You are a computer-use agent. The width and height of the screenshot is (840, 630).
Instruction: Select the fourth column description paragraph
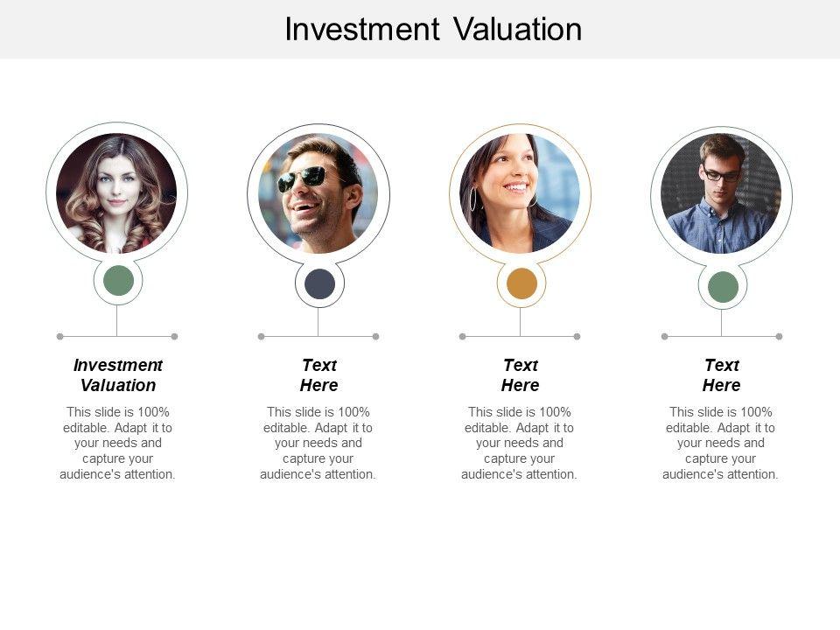coord(721,443)
